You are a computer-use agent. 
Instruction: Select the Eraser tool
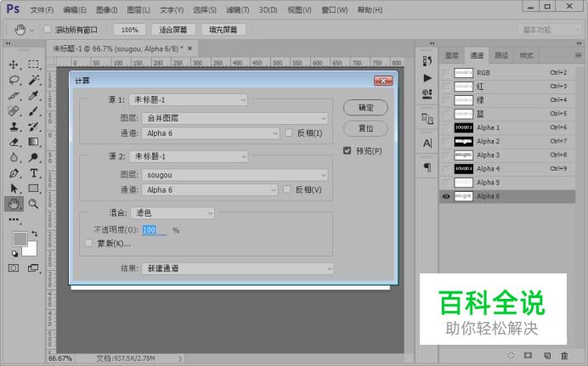pyautogui.click(x=14, y=142)
